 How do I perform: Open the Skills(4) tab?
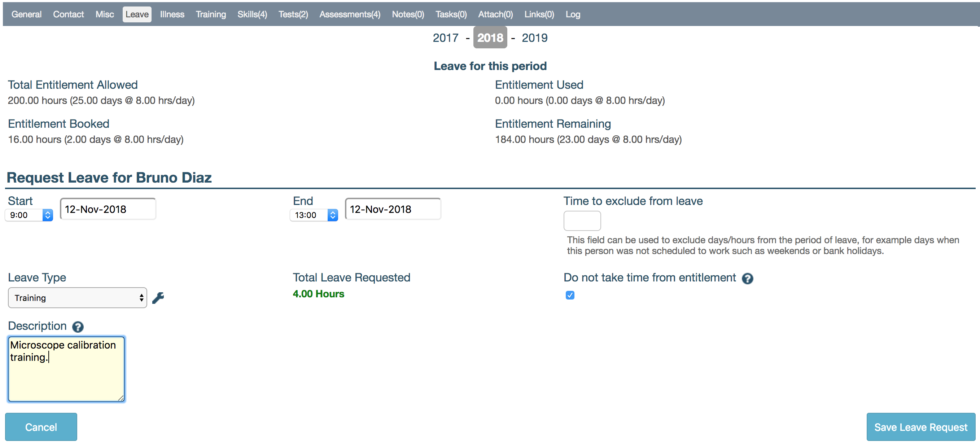click(x=252, y=14)
